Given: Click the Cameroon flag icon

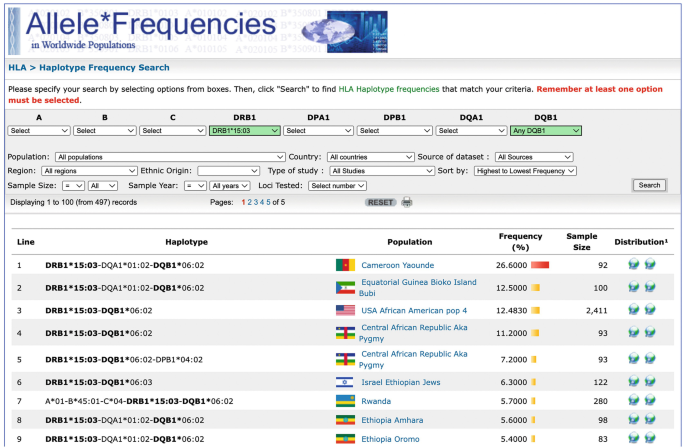Looking at the screenshot, I should [x=345, y=265].
